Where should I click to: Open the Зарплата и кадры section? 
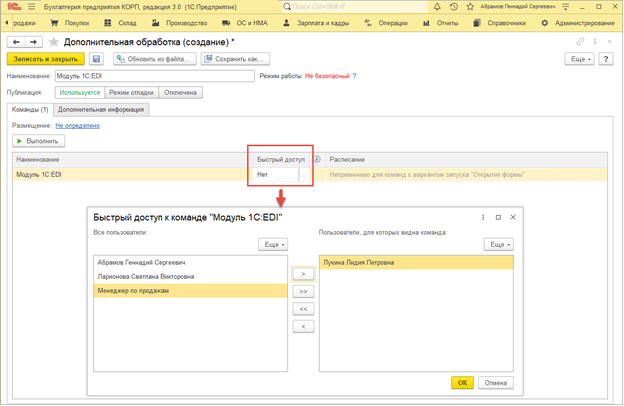(x=316, y=23)
